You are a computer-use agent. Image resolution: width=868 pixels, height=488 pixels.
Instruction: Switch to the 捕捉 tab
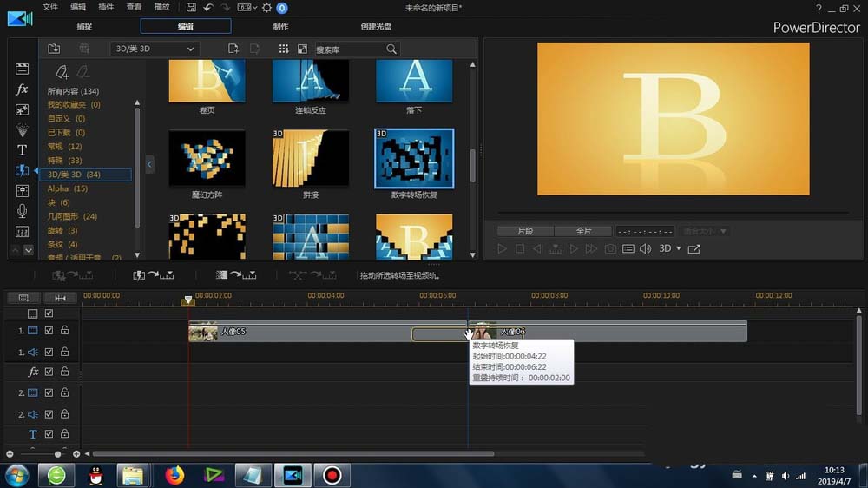(x=84, y=26)
